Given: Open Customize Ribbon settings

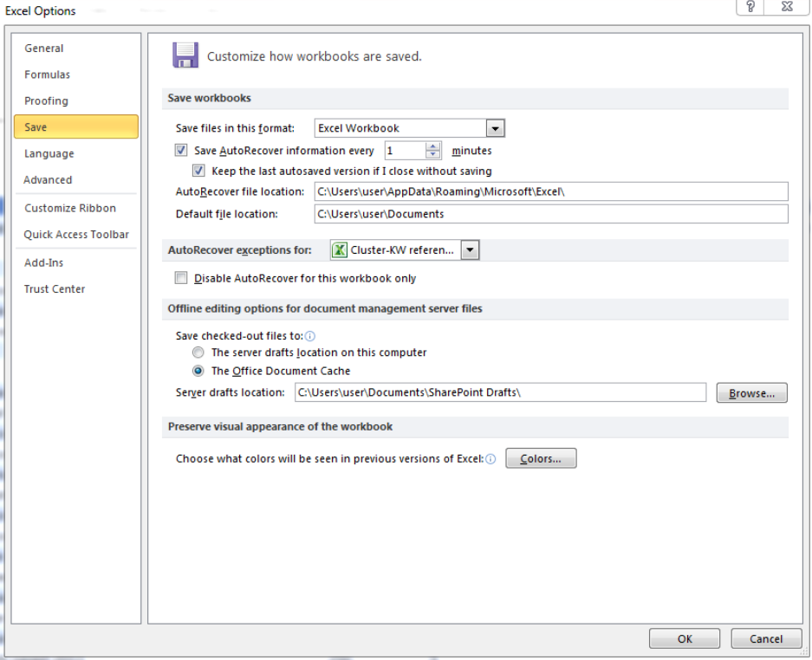Looking at the screenshot, I should 76,208.
